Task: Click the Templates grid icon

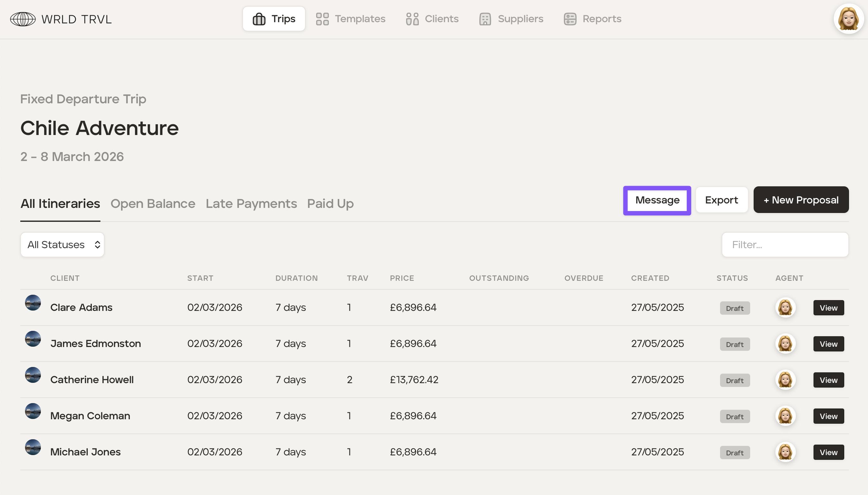Action: (322, 19)
